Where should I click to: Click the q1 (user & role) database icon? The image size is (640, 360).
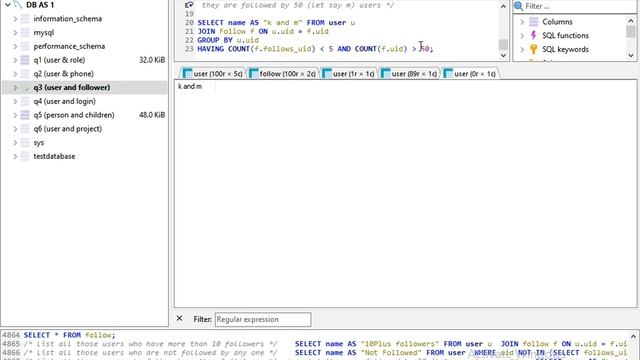pyautogui.click(x=25, y=60)
